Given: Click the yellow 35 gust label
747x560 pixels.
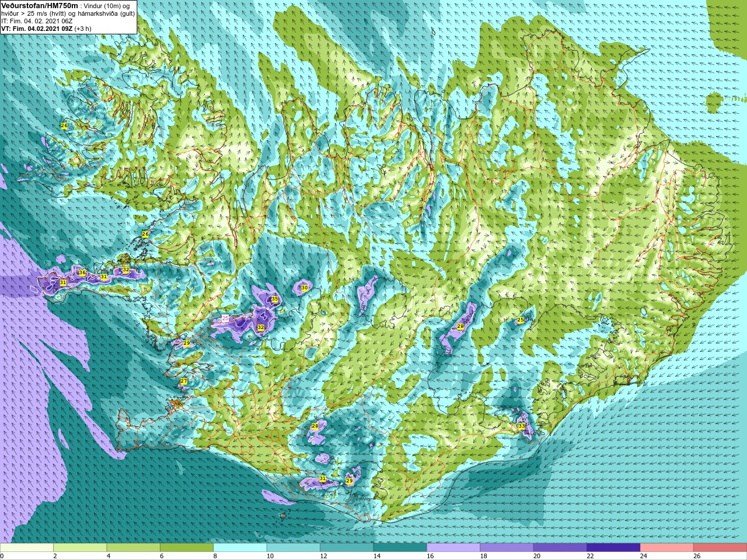Looking at the screenshot, I should (274, 299).
